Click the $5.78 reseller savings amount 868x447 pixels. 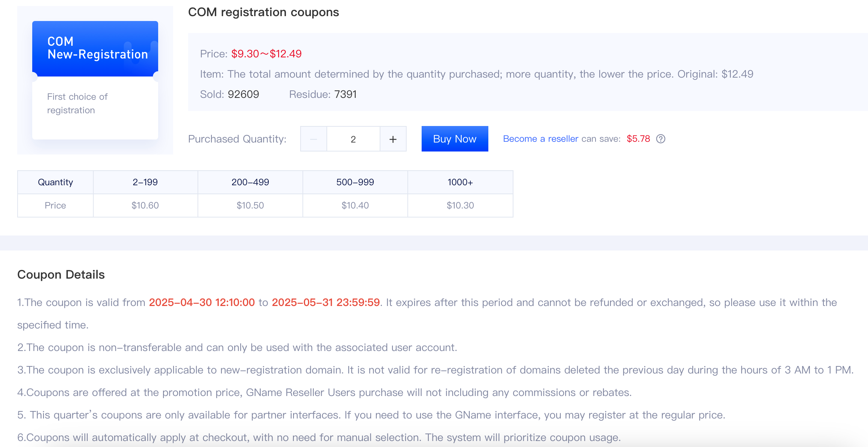pos(638,139)
